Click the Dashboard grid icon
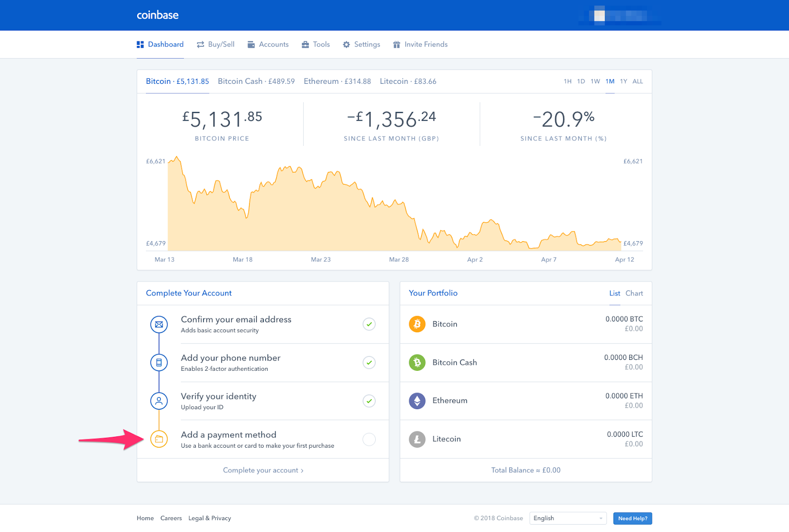 click(x=140, y=44)
